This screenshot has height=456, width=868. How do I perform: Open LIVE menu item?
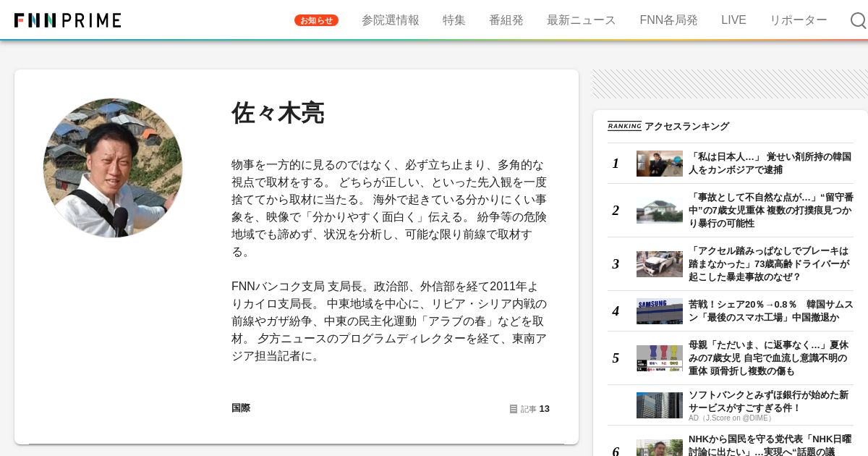(x=733, y=20)
